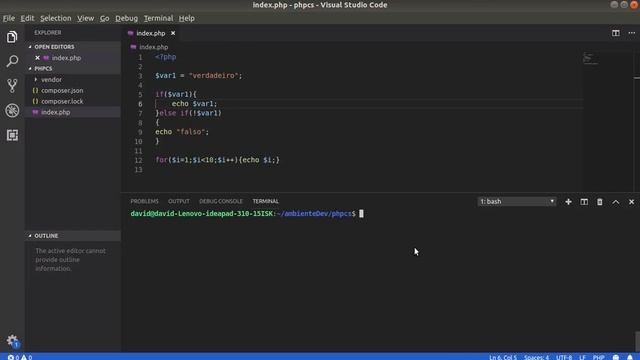The image size is (640, 360).
Task: Click in the terminal input prompt
Action: point(361,213)
